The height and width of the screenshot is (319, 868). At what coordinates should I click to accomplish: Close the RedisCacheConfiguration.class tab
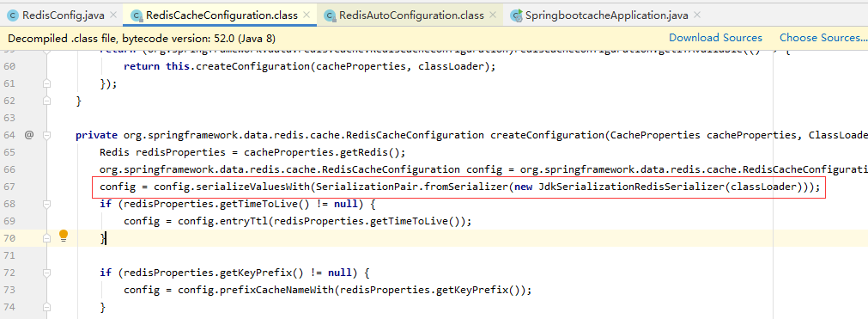coord(307,15)
